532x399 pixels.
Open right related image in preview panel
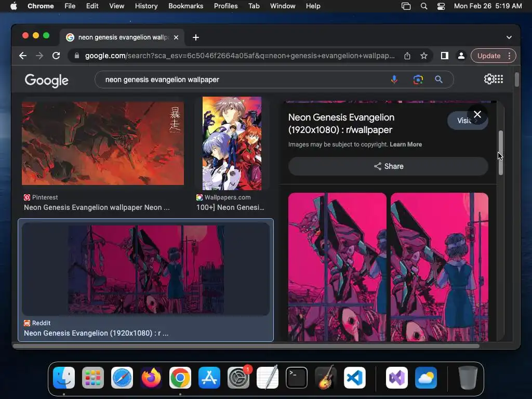click(440, 267)
